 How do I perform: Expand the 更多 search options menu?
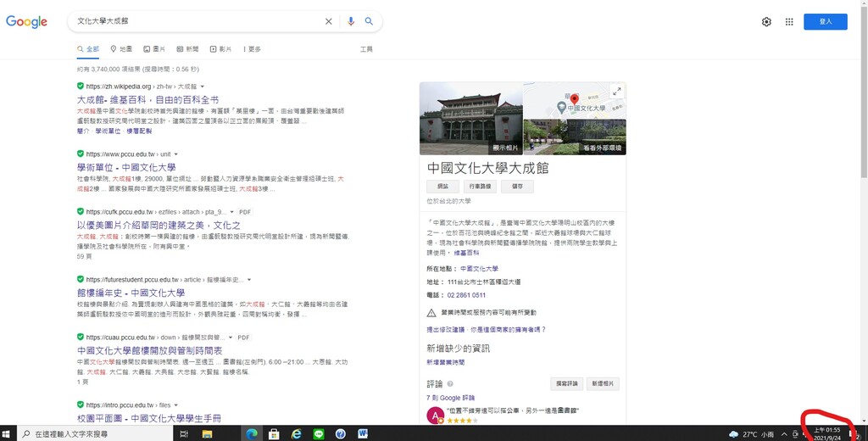click(x=251, y=49)
